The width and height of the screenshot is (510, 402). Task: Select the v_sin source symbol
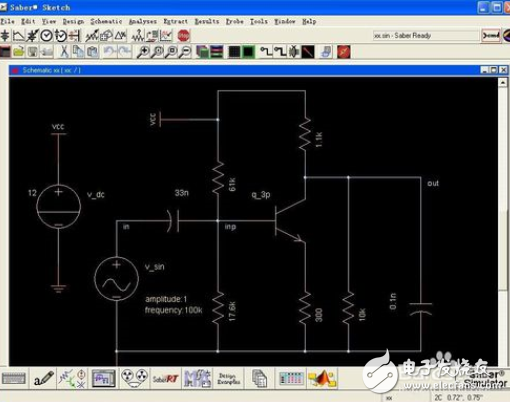point(116,279)
